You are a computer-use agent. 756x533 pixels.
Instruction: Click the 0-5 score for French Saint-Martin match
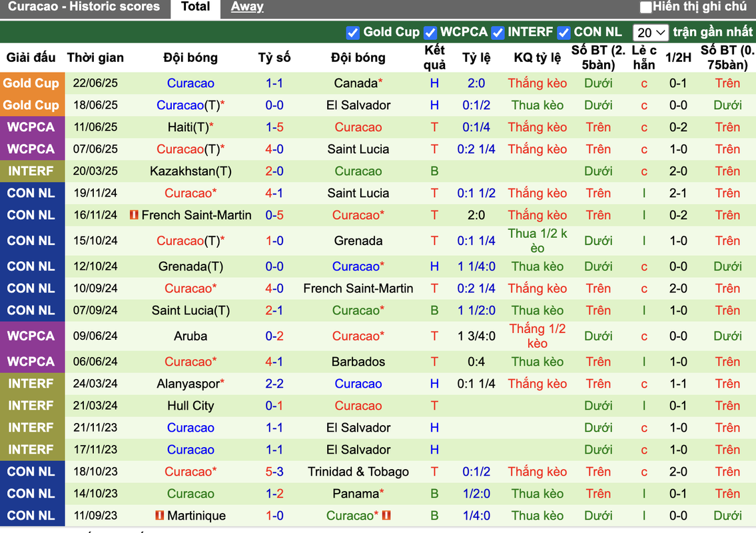[274, 215]
